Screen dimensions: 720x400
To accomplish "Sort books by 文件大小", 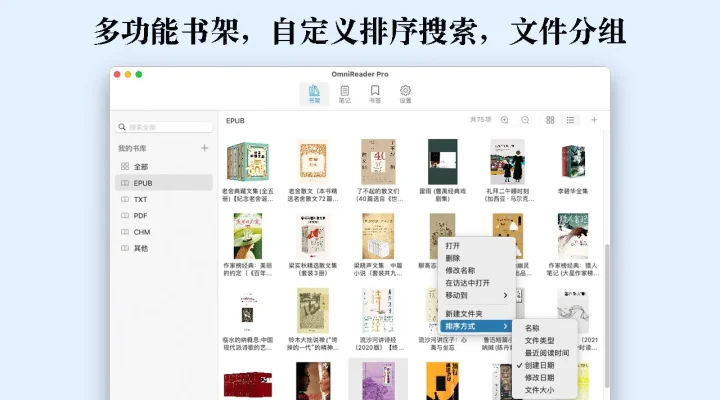I will [545, 390].
